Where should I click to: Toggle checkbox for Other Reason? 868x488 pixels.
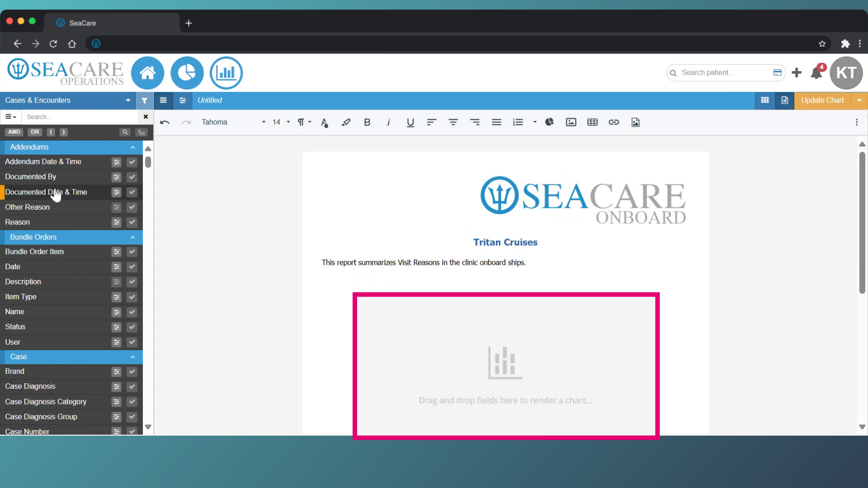132,207
